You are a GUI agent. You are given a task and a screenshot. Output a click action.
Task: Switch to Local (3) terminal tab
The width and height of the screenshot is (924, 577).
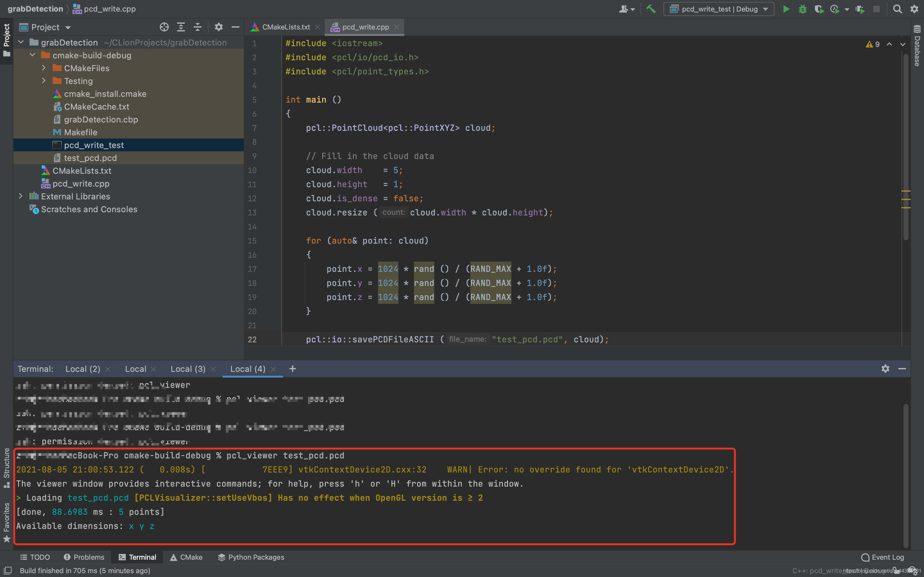tap(188, 369)
